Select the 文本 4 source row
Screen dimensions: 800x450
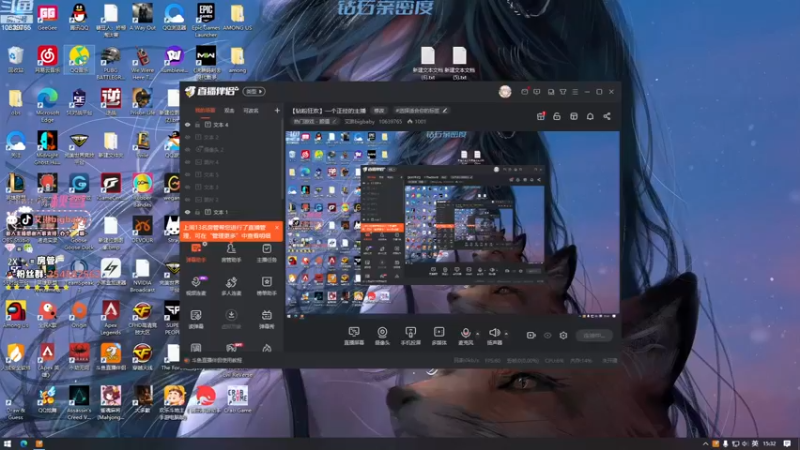[x=232, y=124]
